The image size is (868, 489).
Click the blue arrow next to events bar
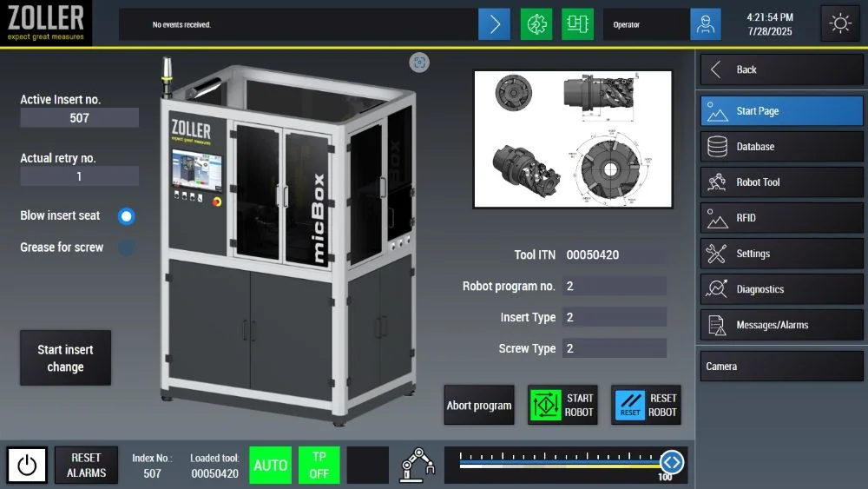494,24
